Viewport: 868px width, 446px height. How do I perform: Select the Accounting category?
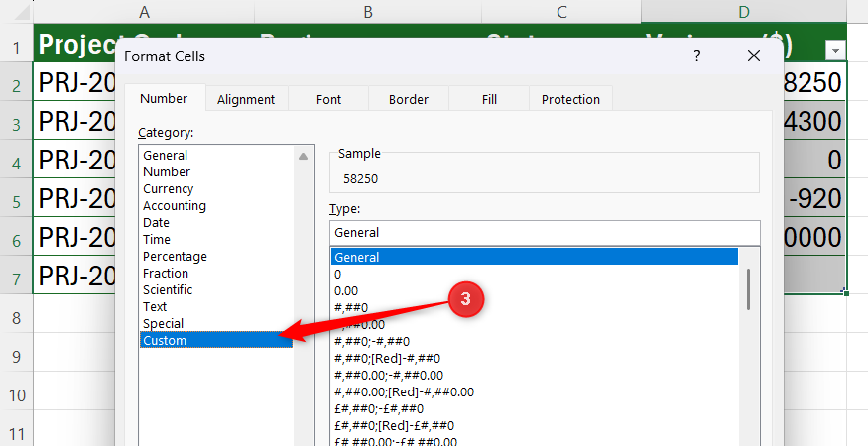(x=216, y=206)
